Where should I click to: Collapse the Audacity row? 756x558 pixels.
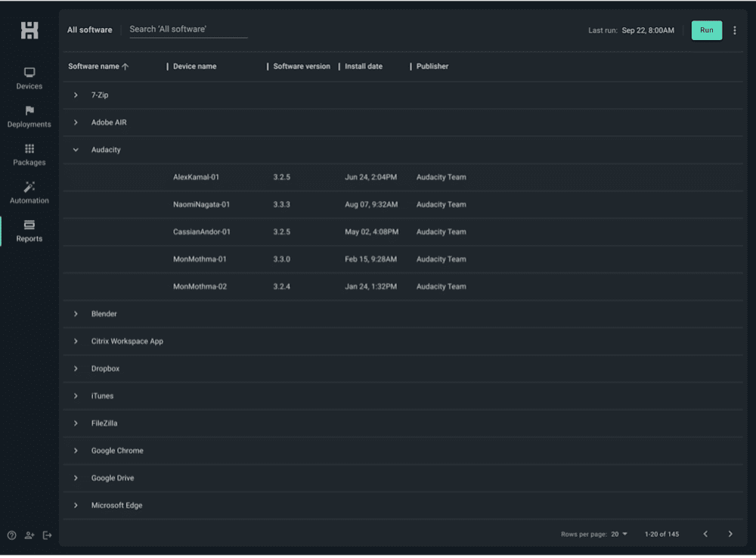tap(76, 150)
